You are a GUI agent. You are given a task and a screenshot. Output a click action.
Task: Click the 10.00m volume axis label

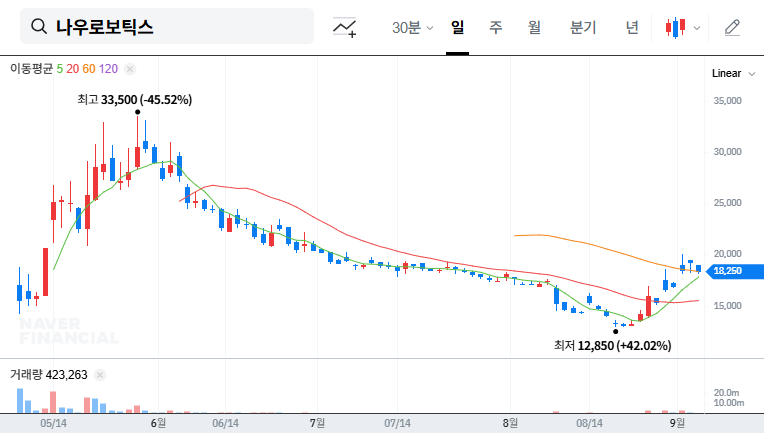pos(728,403)
